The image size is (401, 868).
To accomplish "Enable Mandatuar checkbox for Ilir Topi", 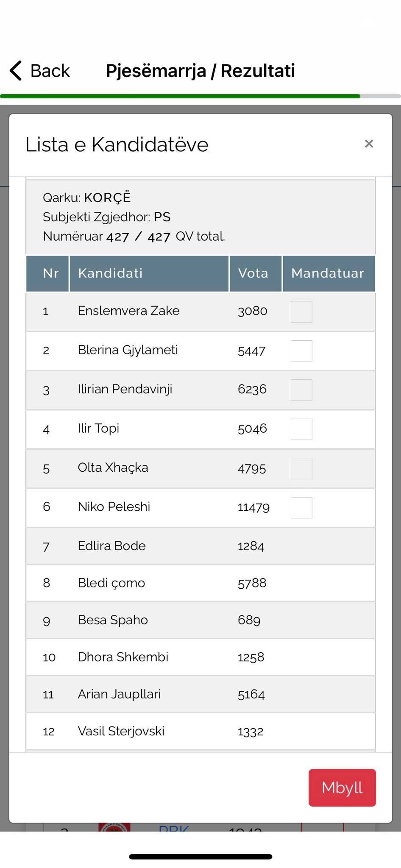I will pos(301,429).
